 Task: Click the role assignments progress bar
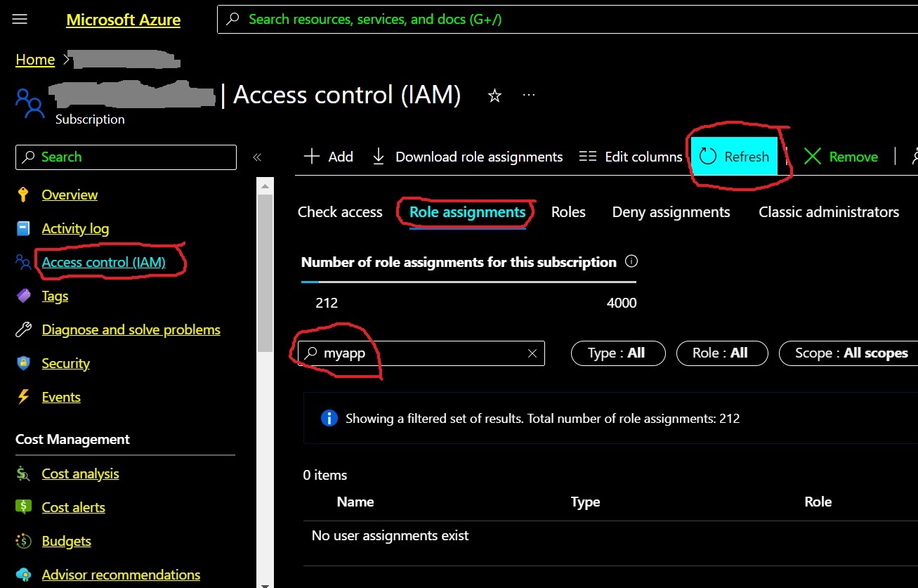coord(468,282)
